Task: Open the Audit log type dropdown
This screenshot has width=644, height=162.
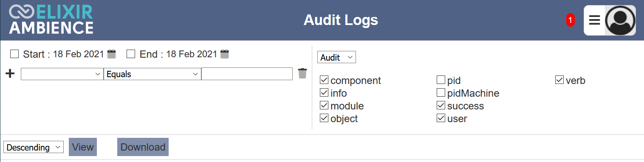Action: [x=336, y=57]
